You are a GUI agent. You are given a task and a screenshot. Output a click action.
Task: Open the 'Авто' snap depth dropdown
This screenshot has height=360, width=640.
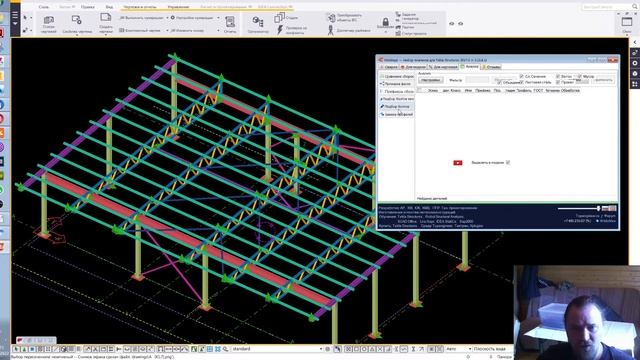pyautogui.click(x=458, y=349)
